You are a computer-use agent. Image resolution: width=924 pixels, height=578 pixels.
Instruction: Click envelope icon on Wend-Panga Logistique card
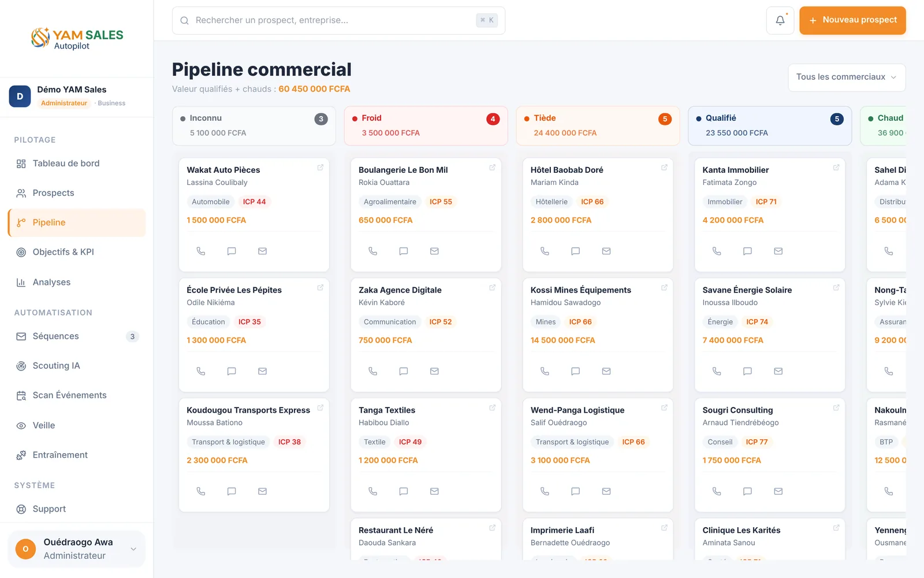(606, 491)
